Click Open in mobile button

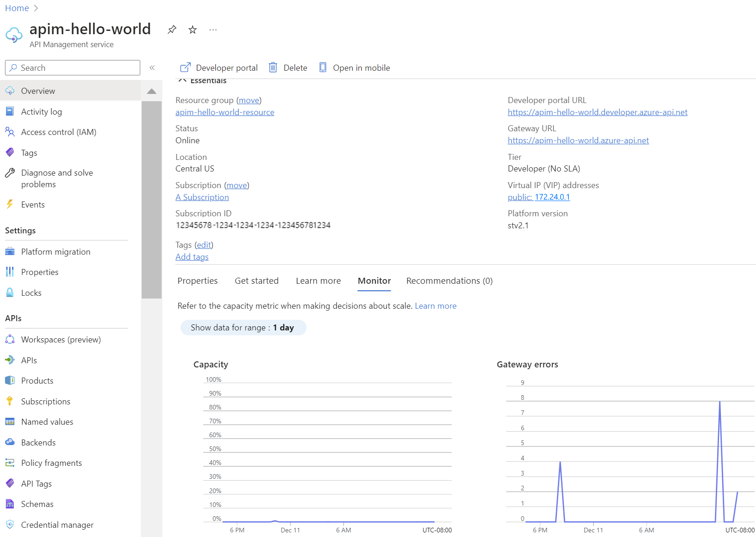click(355, 67)
